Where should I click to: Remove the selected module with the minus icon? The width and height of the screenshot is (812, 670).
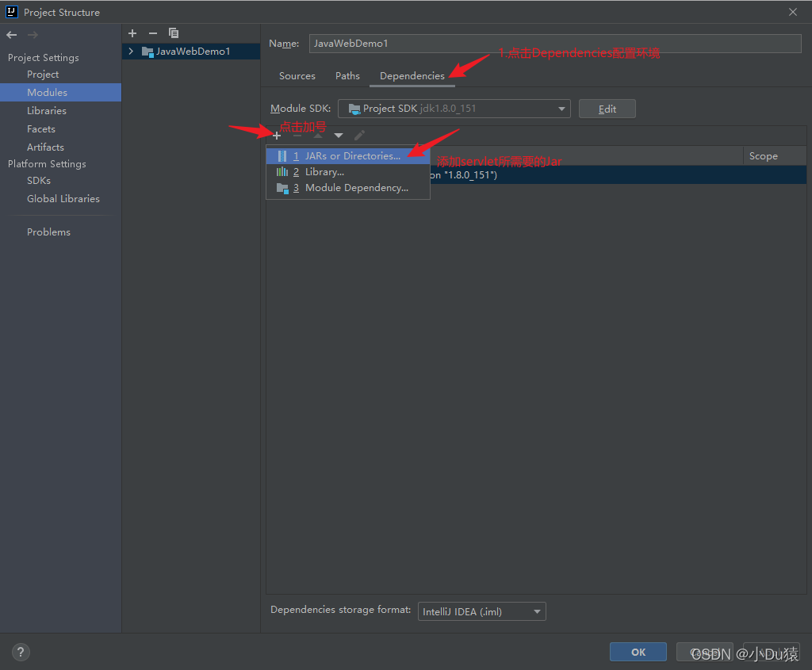pyautogui.click(x=153, y=33)
